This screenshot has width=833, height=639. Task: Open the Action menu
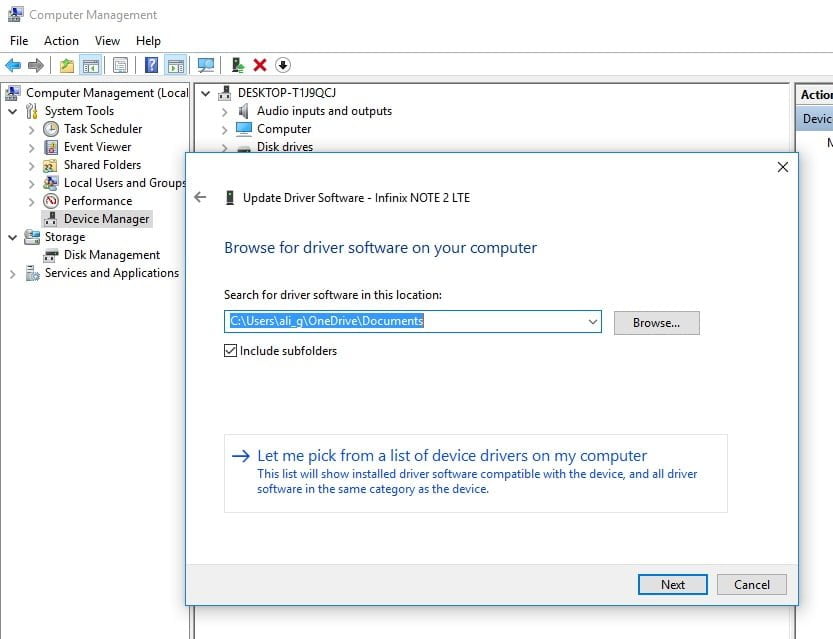[x=61, y=41]
